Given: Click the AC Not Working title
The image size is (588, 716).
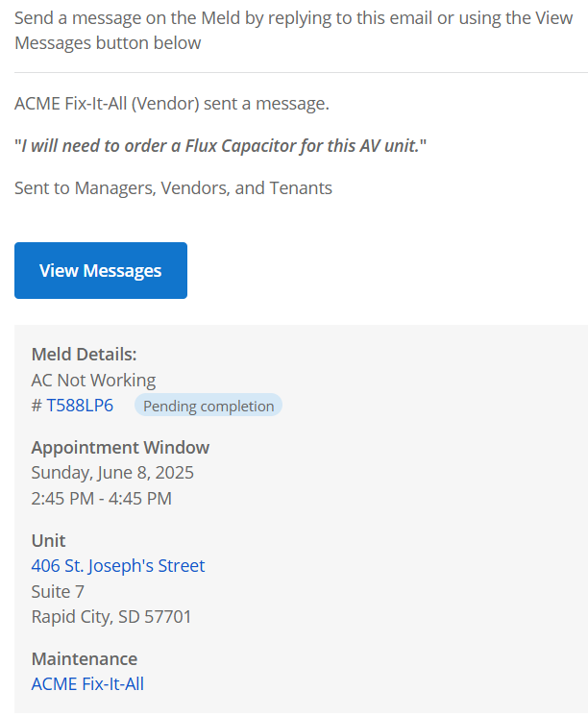Looking at the screenshot, I should 93,380.
